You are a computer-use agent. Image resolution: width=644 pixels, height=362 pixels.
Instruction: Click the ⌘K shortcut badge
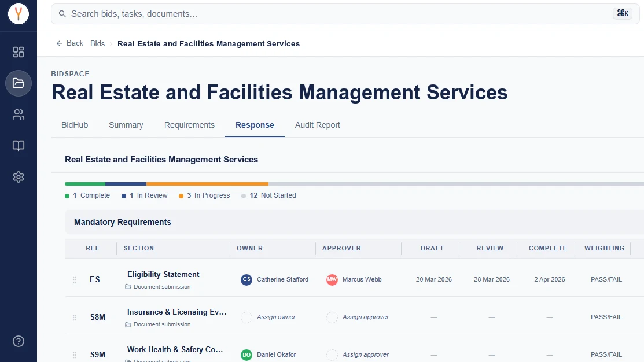coord(623,13)
